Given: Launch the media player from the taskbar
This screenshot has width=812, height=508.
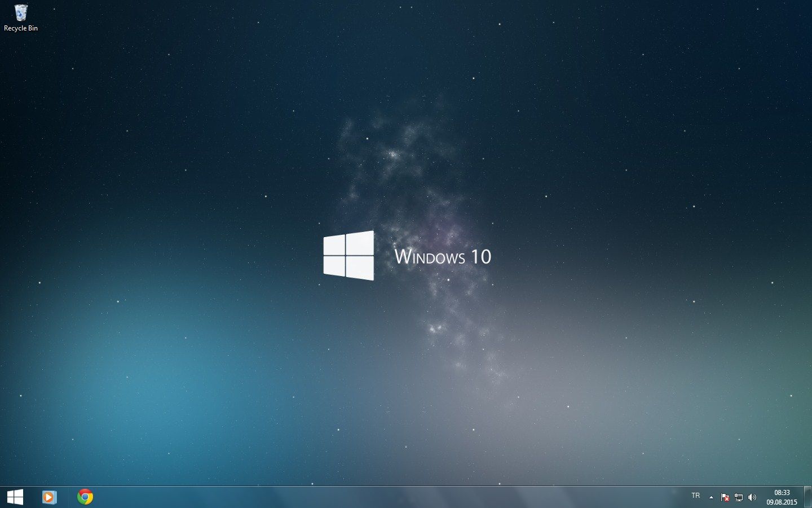Looking at the screenshot, I should pos(49,497).
